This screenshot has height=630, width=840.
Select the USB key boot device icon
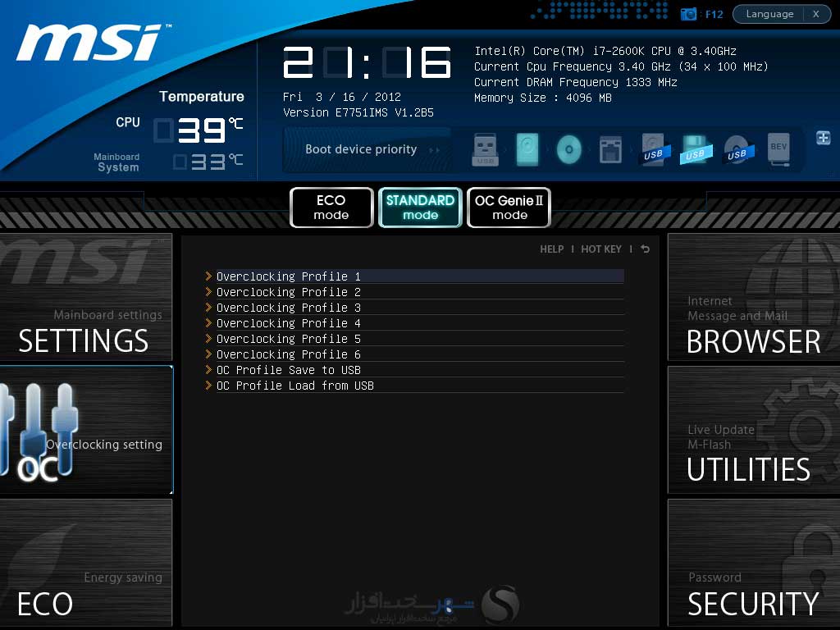point(485,149)
